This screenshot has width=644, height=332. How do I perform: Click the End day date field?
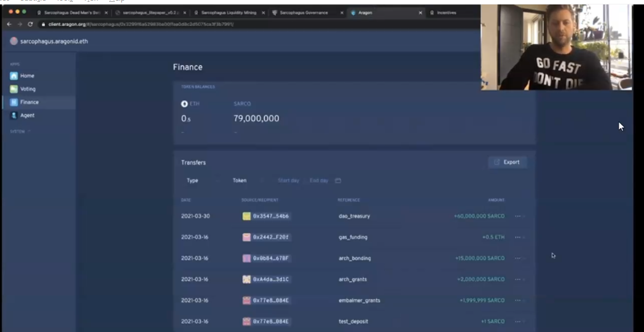[319, 180]
